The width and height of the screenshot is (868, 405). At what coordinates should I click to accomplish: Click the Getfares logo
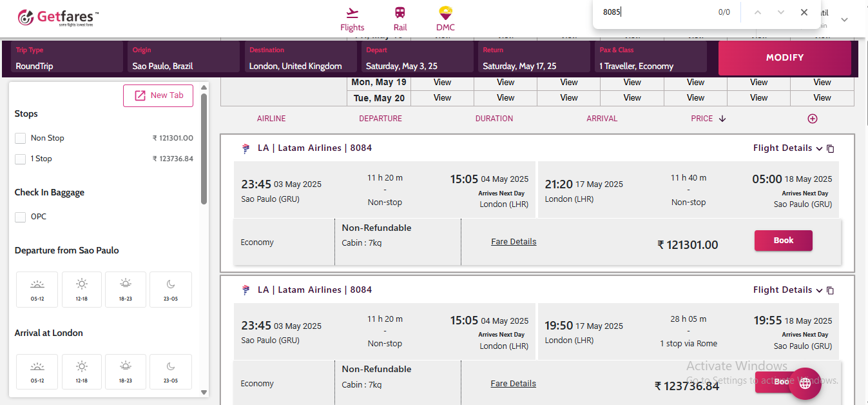[x=58, y=17]
